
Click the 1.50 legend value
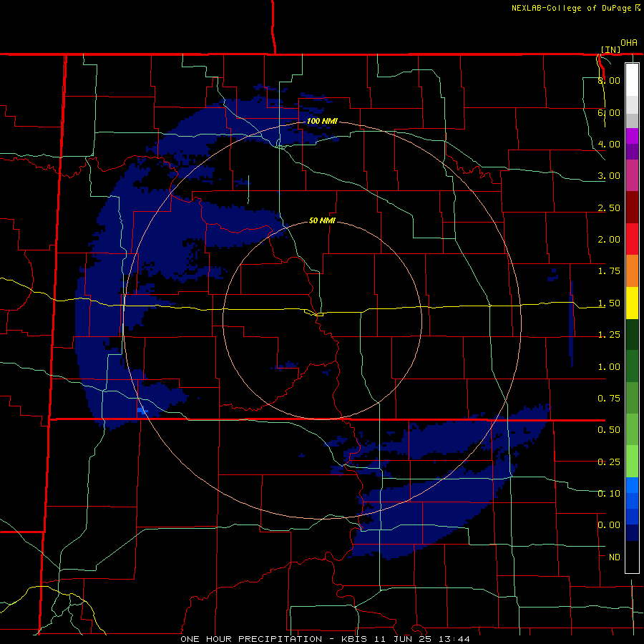point(609,303)
